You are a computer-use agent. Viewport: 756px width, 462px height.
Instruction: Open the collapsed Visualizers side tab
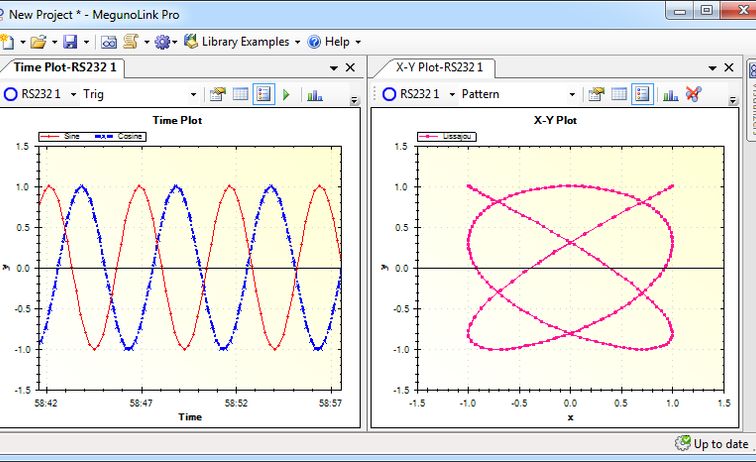752,100
